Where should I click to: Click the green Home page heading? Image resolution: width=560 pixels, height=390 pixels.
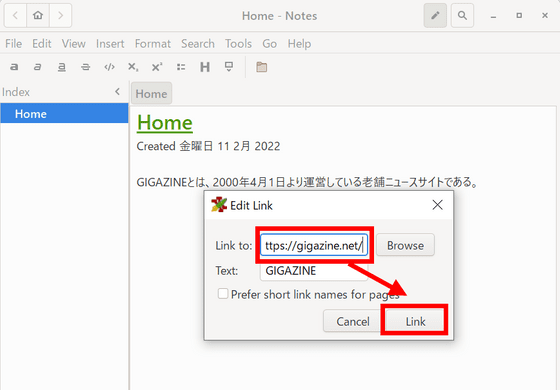(x=165, y=123)
